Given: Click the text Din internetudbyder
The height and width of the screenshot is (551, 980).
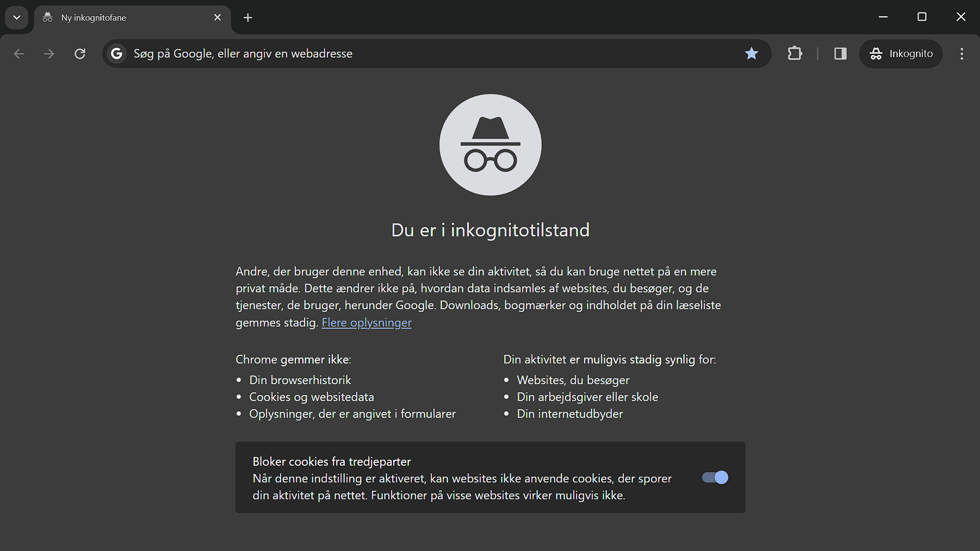Looking at the screenshot, I should click(x=570, y=414).
